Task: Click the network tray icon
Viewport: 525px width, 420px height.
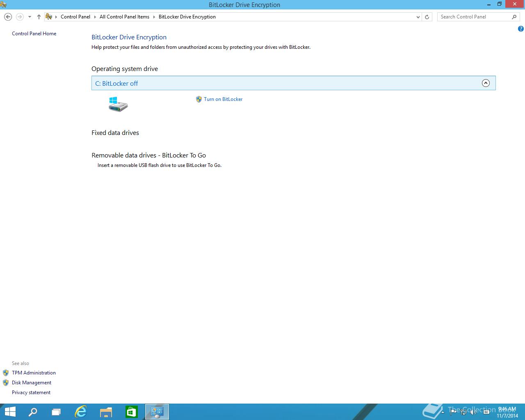Action: (463, 412)
